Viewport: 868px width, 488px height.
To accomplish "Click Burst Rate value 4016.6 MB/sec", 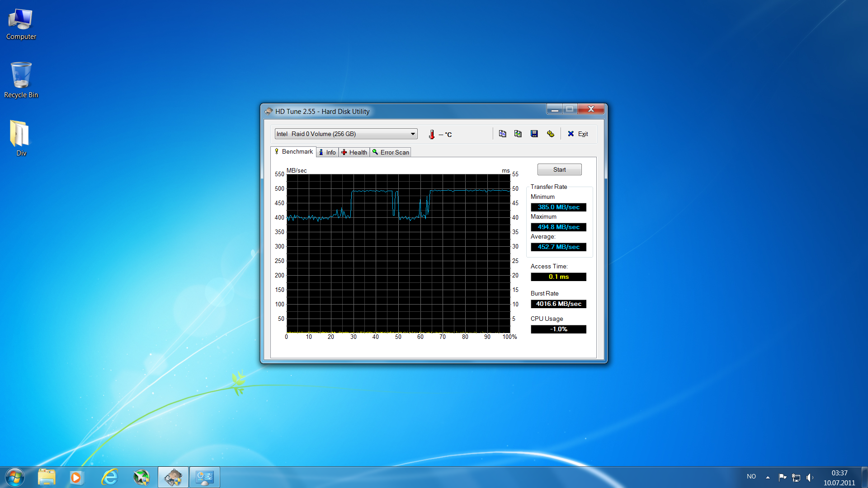I will (558, 304).
